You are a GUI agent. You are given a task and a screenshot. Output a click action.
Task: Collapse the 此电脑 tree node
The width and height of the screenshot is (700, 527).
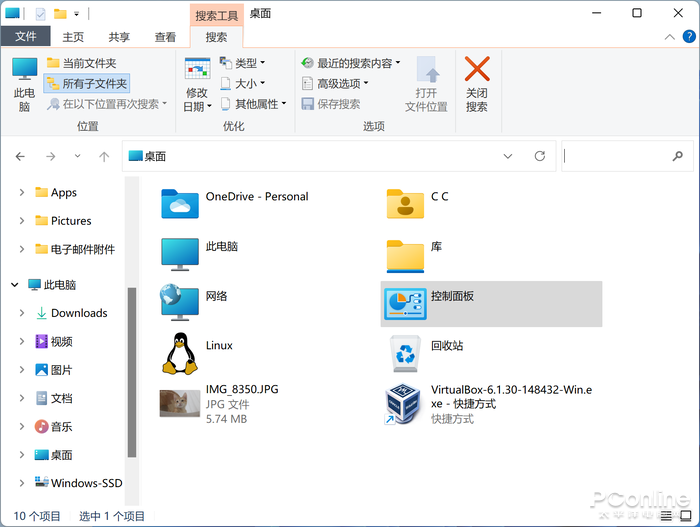[14, 284]
